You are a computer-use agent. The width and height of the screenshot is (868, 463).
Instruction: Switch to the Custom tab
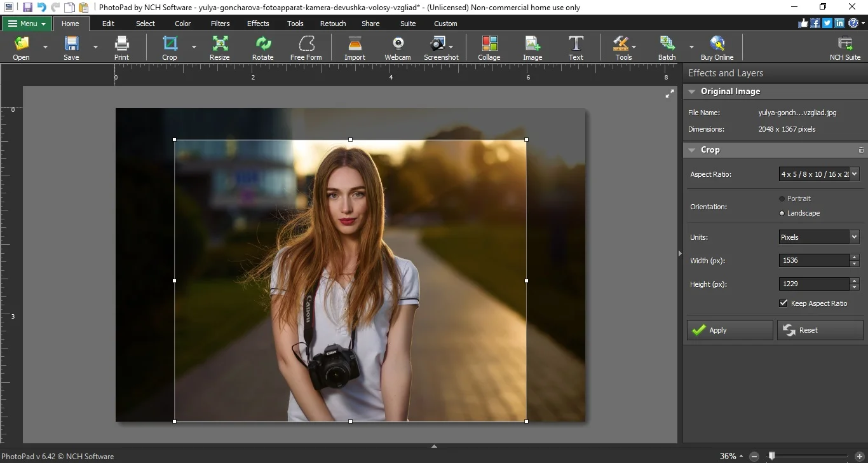(445, 24)
